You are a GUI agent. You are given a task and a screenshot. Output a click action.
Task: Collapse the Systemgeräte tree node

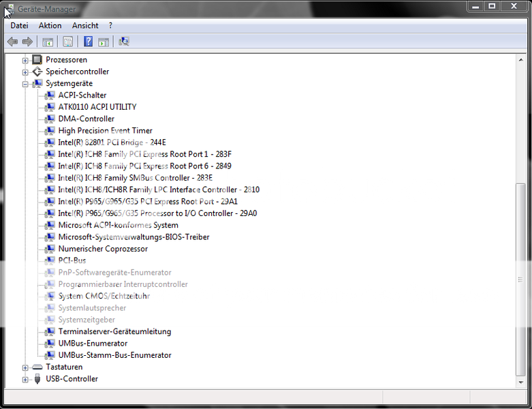[x=25, y=84]
